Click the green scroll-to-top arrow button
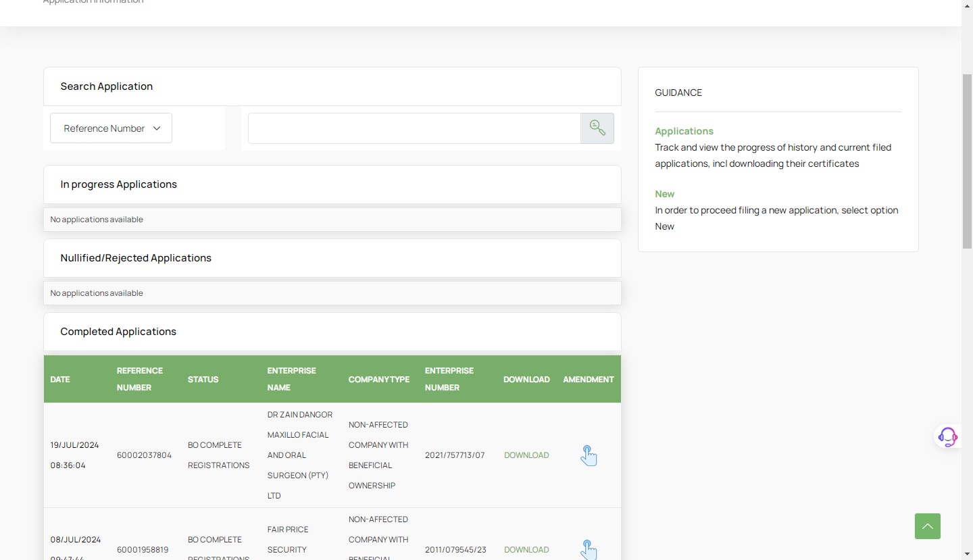Image resolution: width=973 pixels, height=560 pixels. pyautogui.click(x=927, y=526)
